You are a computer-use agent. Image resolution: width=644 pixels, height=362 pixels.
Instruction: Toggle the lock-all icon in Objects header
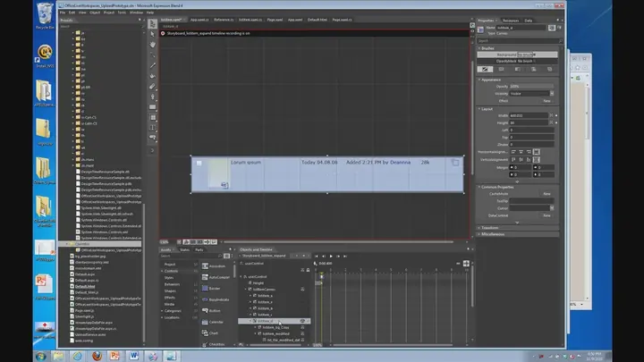(x=308, y=270)
